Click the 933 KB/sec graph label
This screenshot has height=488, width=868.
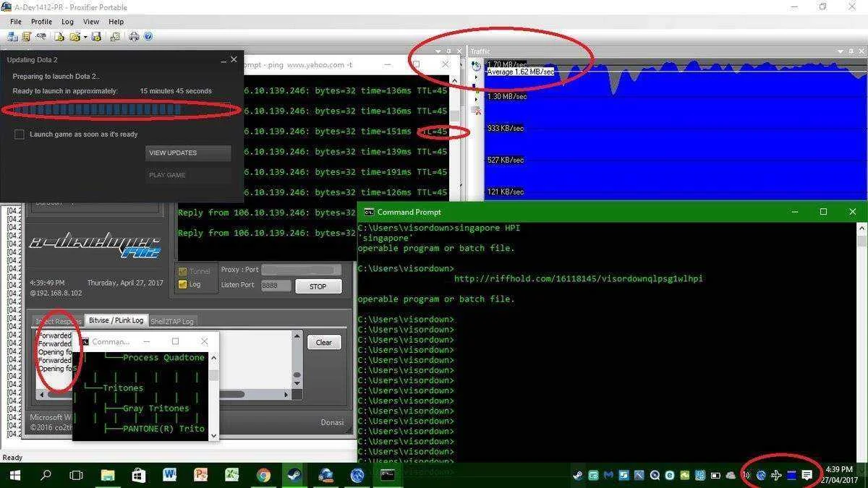[505, 129]
